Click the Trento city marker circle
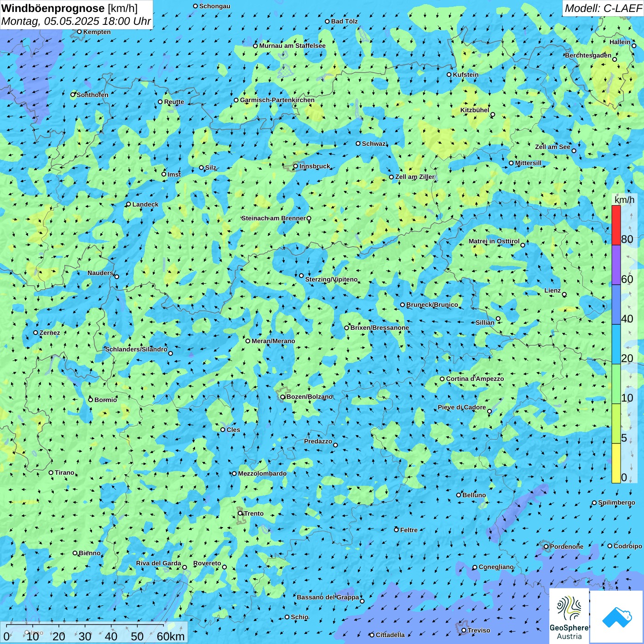This screenshot has width=644, height=644. point(240,513)
